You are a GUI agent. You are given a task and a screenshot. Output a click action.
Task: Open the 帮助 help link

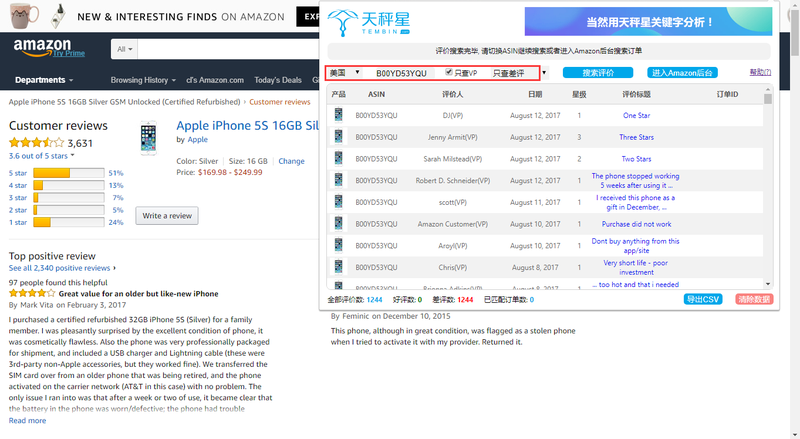tap(760, 72)
